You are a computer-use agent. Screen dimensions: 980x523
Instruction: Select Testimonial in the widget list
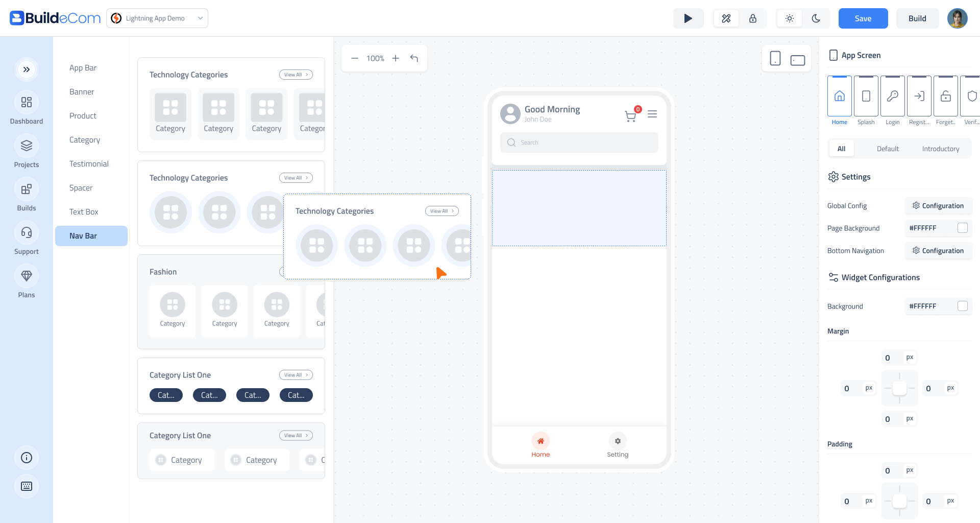coord(89,164)
